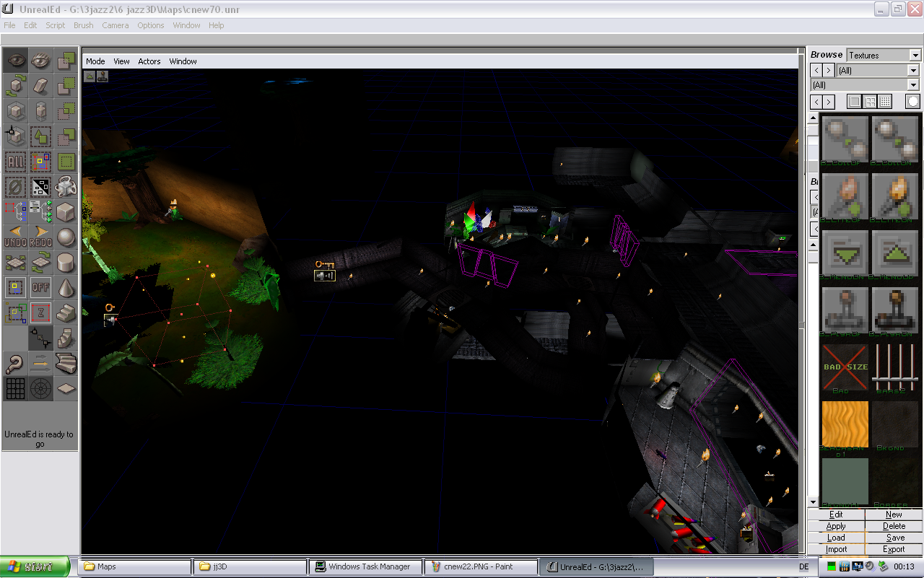The height and width of the screenshot is (578, 924).
Task: Open the Maps folder taskbar button
Action: [135, 566]
